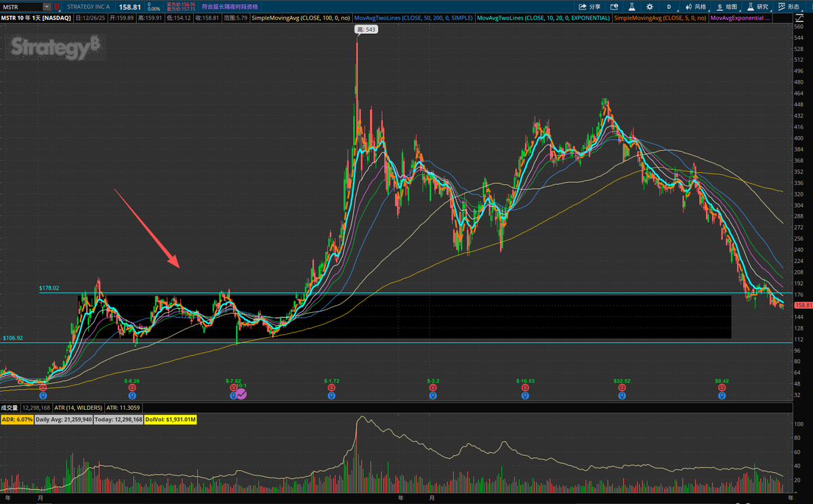
Task: Click the 买方价:156.95 bid price
Action: pyautogui.click(x=181, y=4)
